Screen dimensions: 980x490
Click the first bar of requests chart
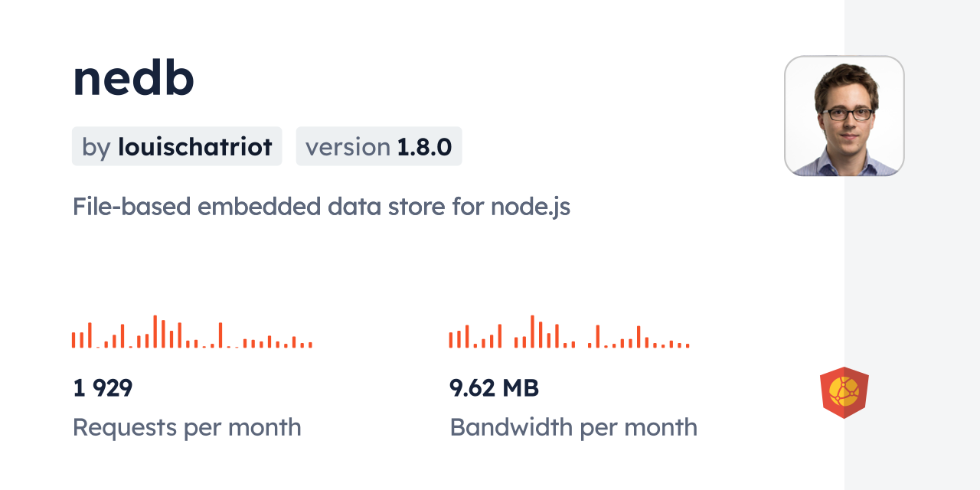(x=73, y=340)
